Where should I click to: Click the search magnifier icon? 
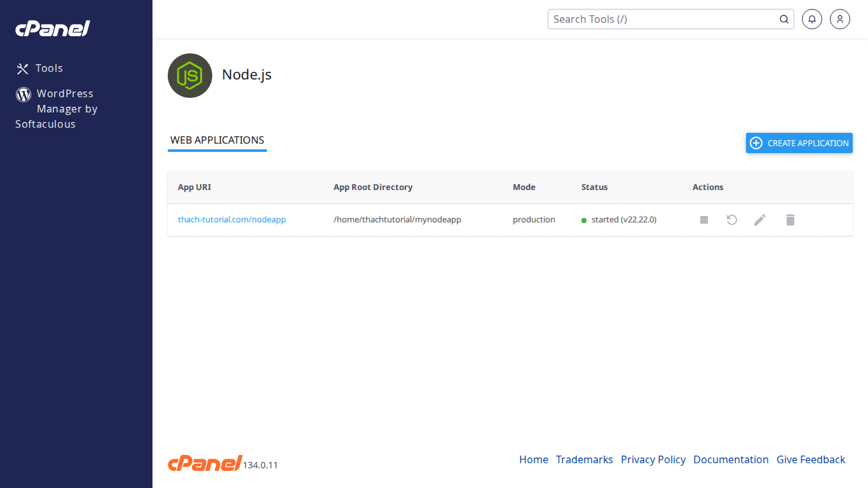(x=784, y=19)
